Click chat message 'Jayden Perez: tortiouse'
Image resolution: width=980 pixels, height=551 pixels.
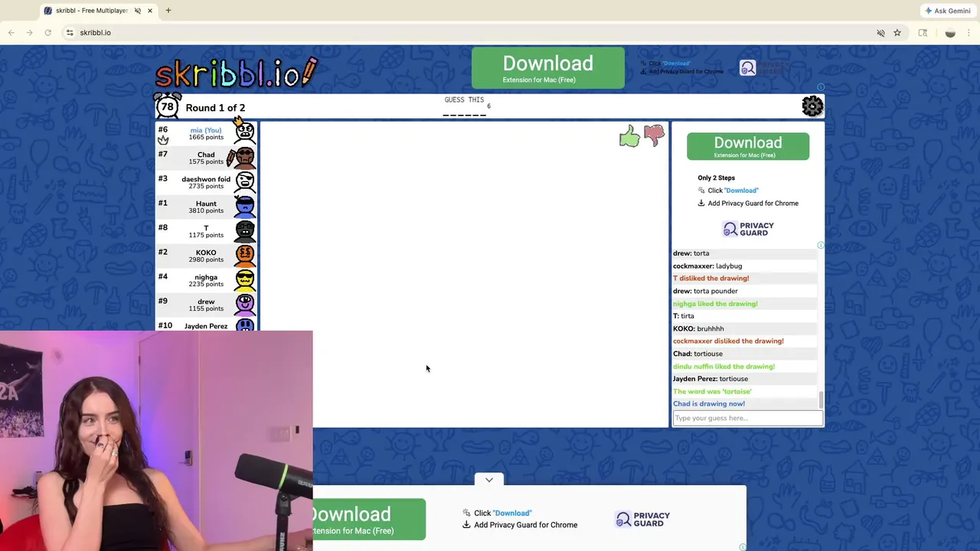(710, 379)
